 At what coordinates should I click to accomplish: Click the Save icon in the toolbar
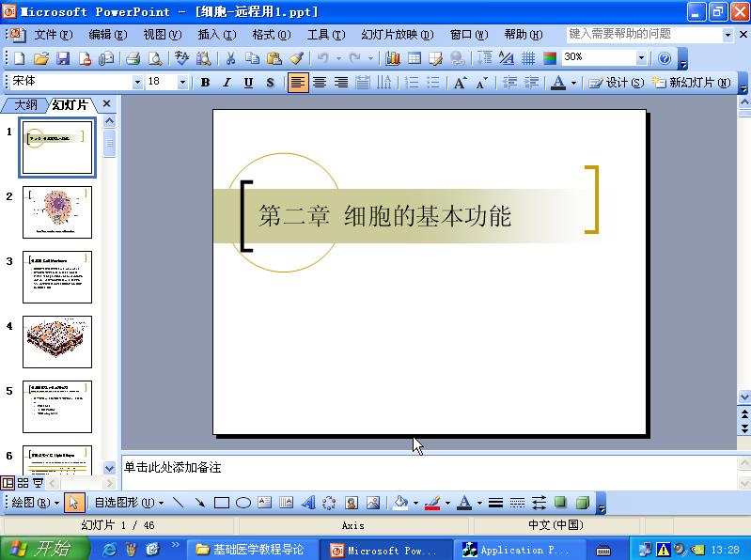pos(63,58)
